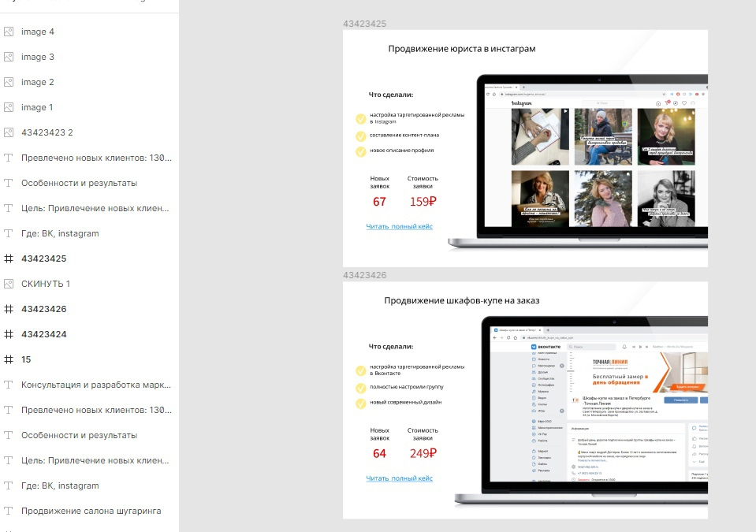Click the 43423425 frame label on canvas

point(364,24)
